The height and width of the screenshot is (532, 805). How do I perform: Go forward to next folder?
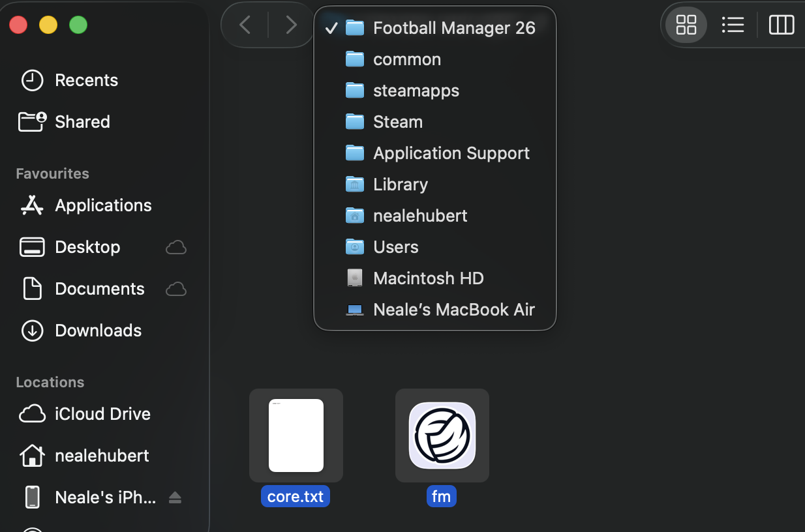tap(291, 25)
